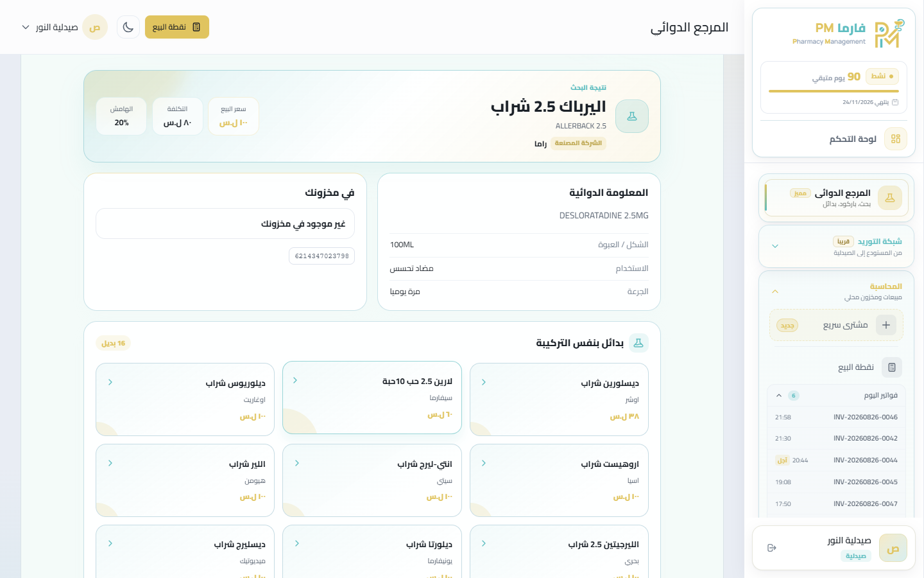Click the الهامش 20% margin tile

tap(121, 116)
